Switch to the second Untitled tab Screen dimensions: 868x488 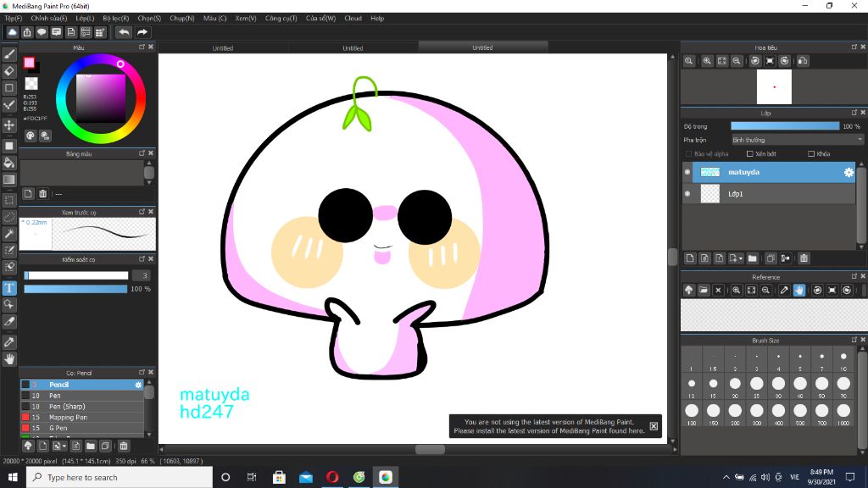(353, 48)
